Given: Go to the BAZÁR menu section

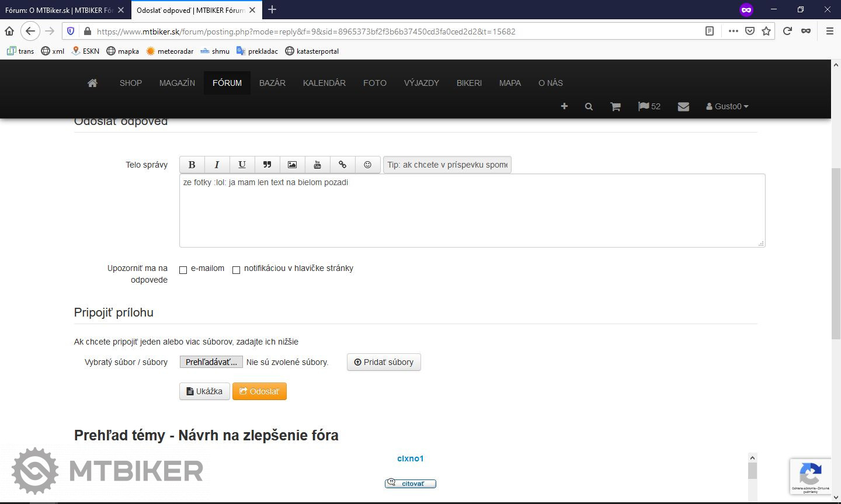Looking at the screenshot, I should click(x=272, y=83).
